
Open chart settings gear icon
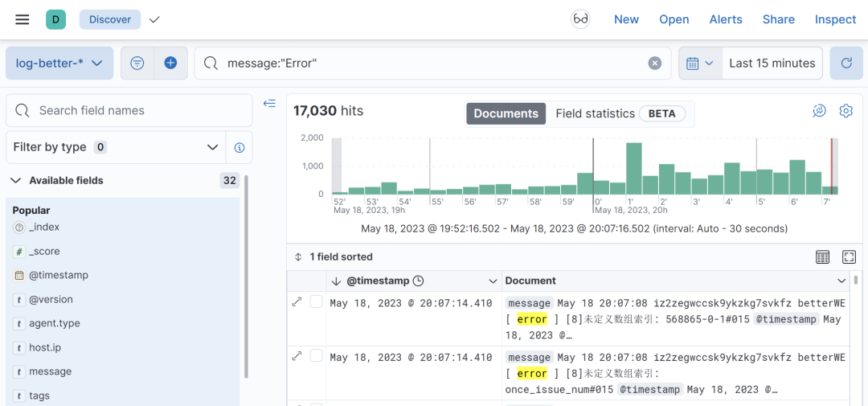click(x=845, y=111)
